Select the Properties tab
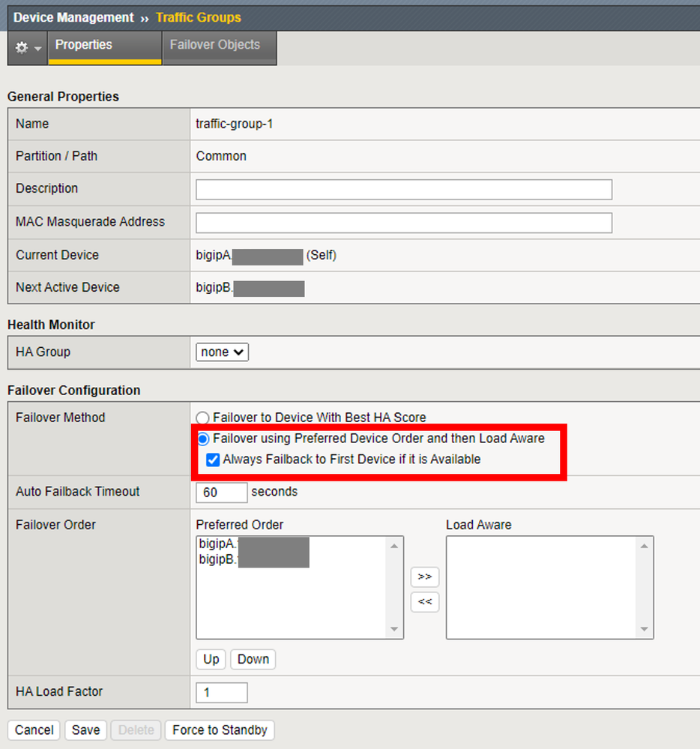Viewport: 700px width, 749px height. tap(84, 45)
